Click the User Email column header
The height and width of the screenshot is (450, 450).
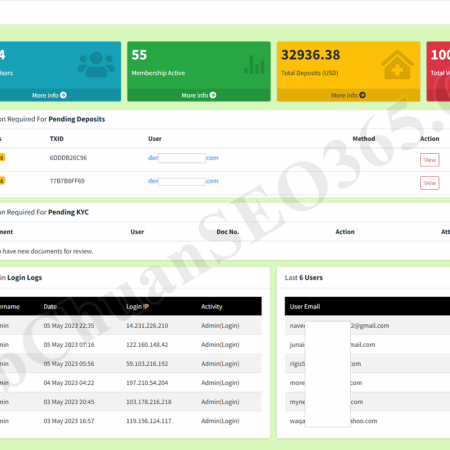pyautogui.click(x=305, y=307)
